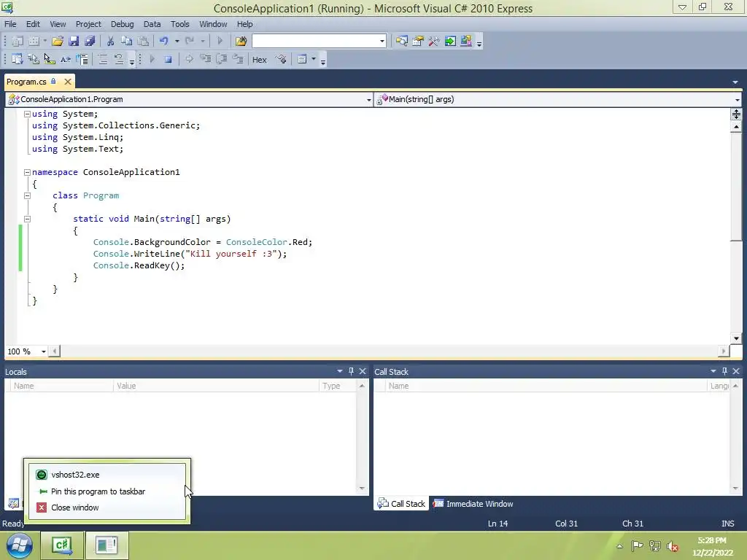Open the Main(string[] args) members dropdown
This screenshot has width=747, height=560.
point(737,100)
